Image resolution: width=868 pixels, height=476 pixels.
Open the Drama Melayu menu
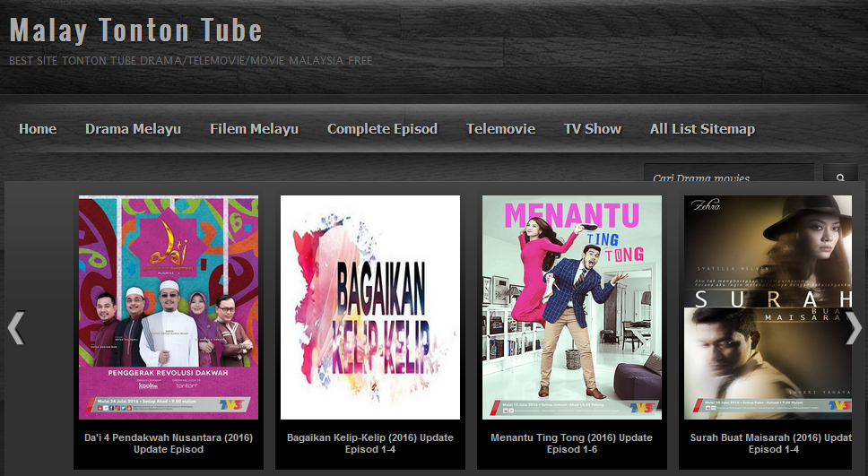pyautogui.click(x=133, y=129)
